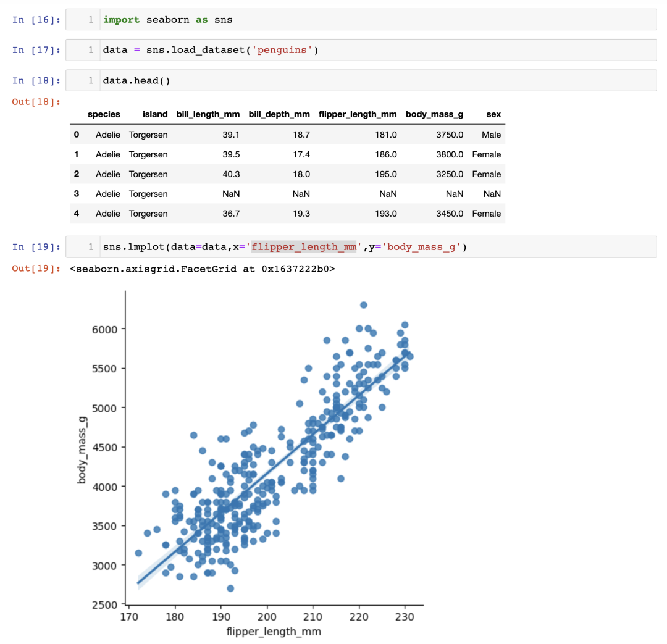This screenshot has height=644, width=667.
Task: Click the In [17] cell prompt
Action: coord(36,50)
